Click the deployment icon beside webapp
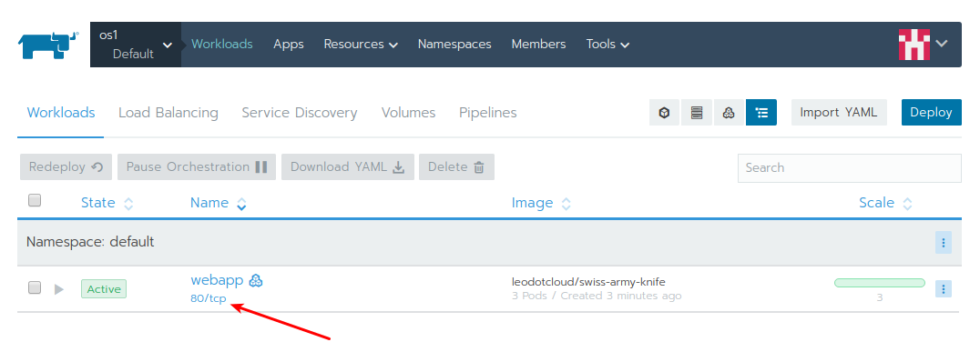The height and width of the screenshot is (352, 980). tap(256, 280)
